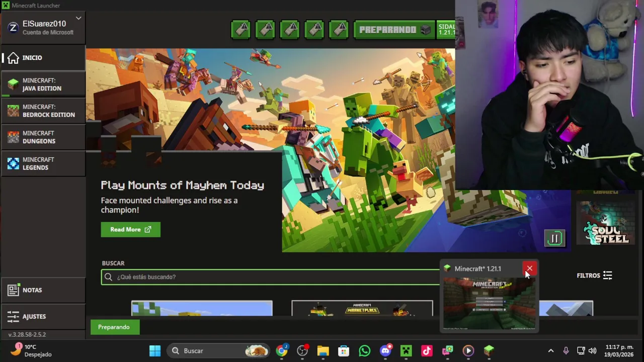Viewport: 644px width, 362px height.
Task: Close the Minecraft* 1.21.1 taskbar preview
Action: 529,268
